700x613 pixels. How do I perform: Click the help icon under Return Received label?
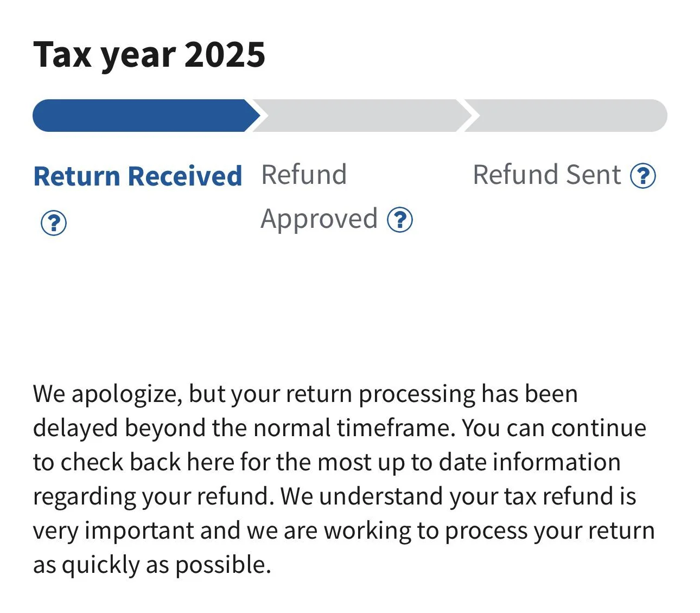[53, 221]
